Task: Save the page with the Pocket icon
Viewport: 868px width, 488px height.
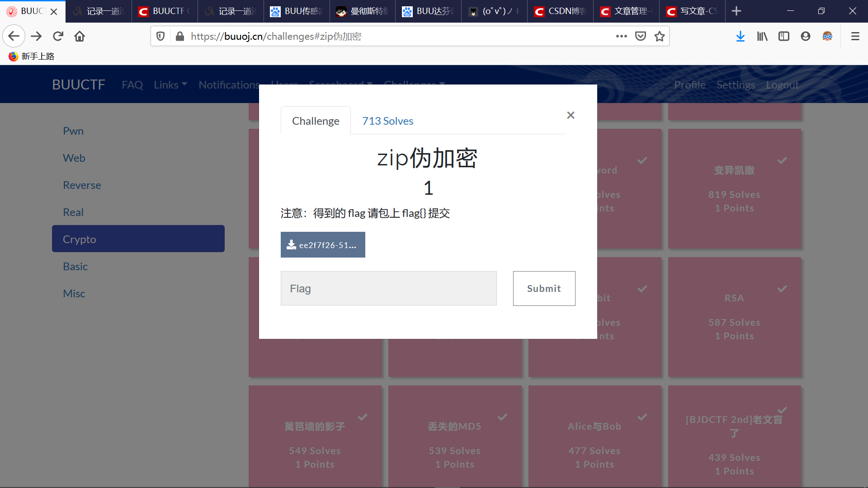Action: 640,36
